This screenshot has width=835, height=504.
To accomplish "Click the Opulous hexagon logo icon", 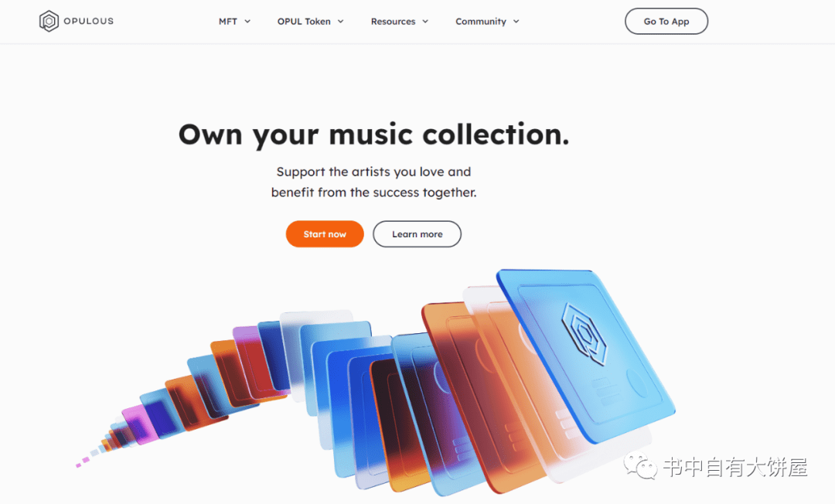I will point(49,22).
